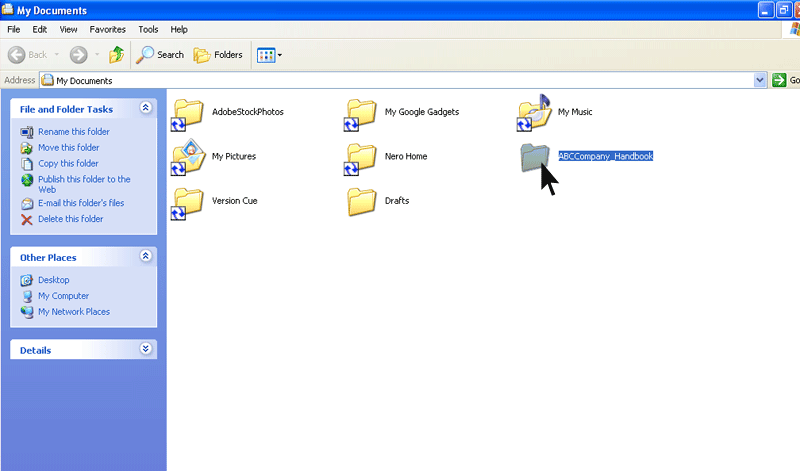Click the Go button
The image size is (800, 471).
(785, 80)
